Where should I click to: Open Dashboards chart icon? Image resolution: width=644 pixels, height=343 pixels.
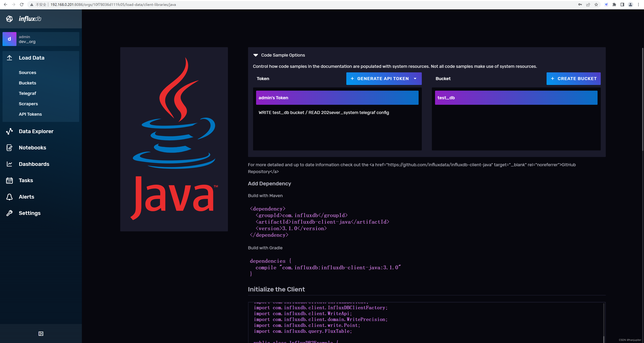(10, 164)
